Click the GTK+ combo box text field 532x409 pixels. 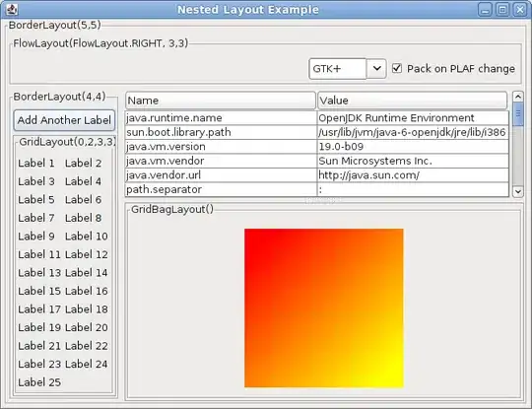(338, 69)
